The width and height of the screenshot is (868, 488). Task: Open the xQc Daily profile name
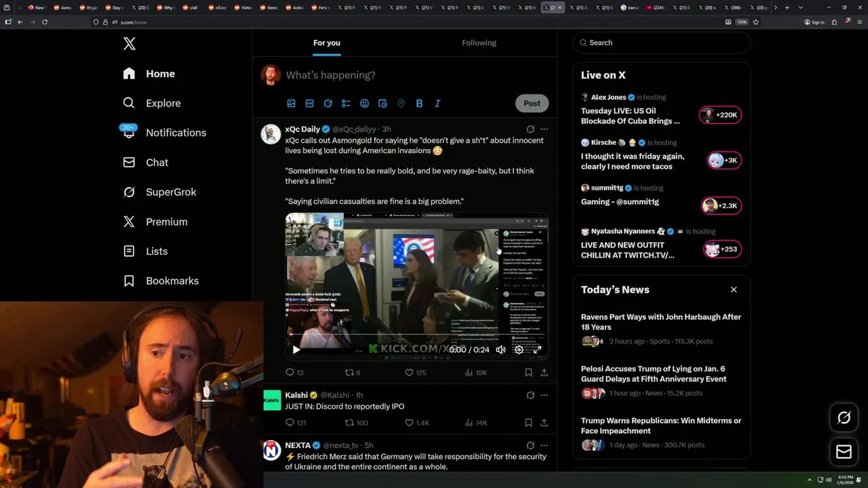pyautogui.click(x=302, y=129)
